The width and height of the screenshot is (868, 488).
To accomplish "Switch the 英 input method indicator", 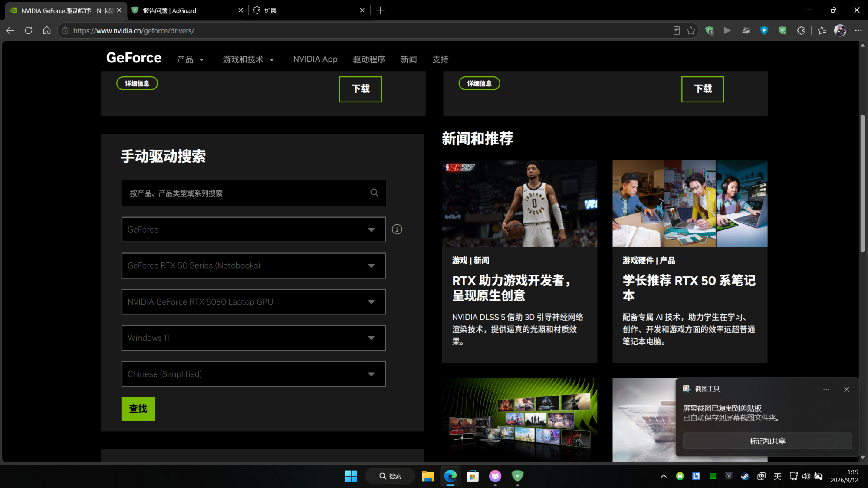I will click(x=777, y=476).
